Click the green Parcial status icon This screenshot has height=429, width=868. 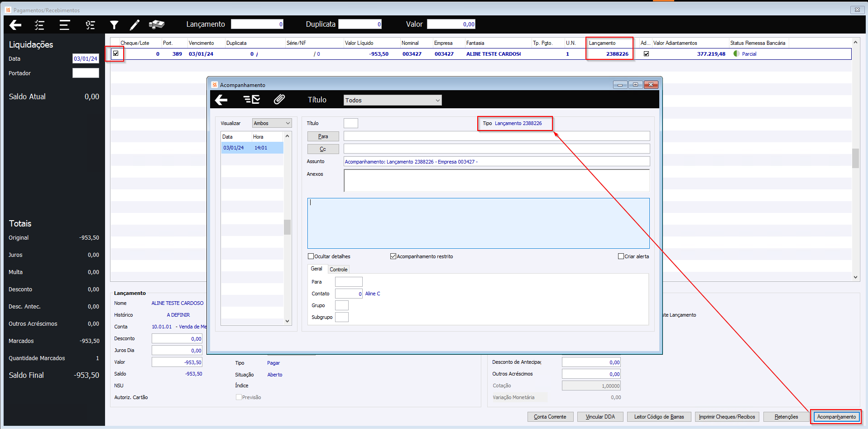[736, 54]
